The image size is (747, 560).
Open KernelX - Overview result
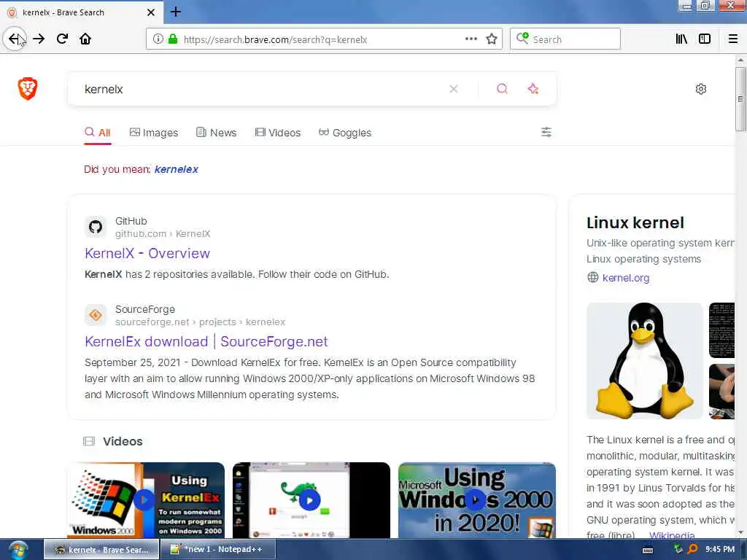(x=147, y=253)
